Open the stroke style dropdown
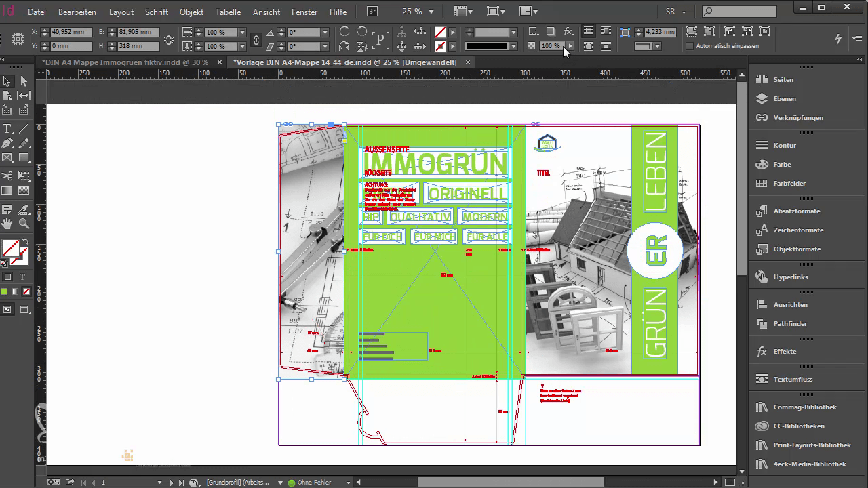 [513, 46]
